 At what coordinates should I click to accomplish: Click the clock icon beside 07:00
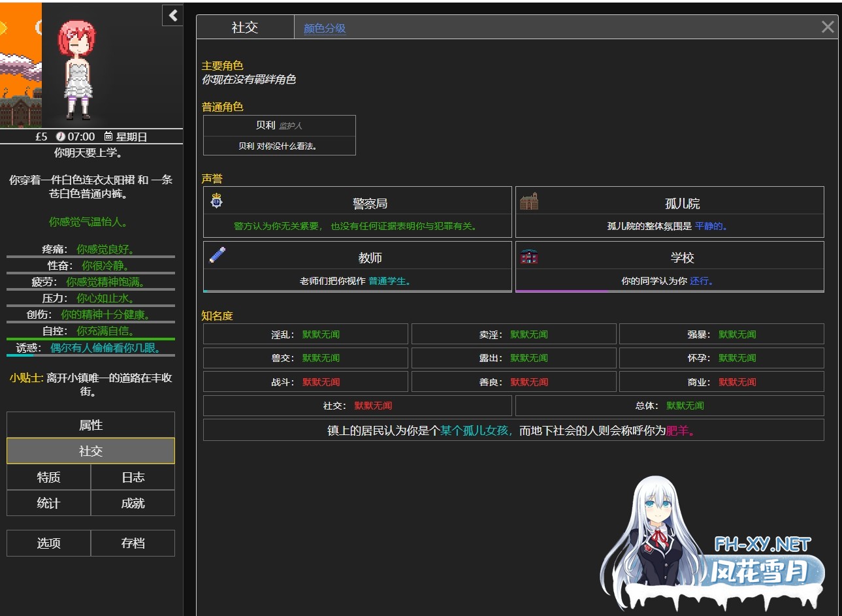click(x=61, y=137)
